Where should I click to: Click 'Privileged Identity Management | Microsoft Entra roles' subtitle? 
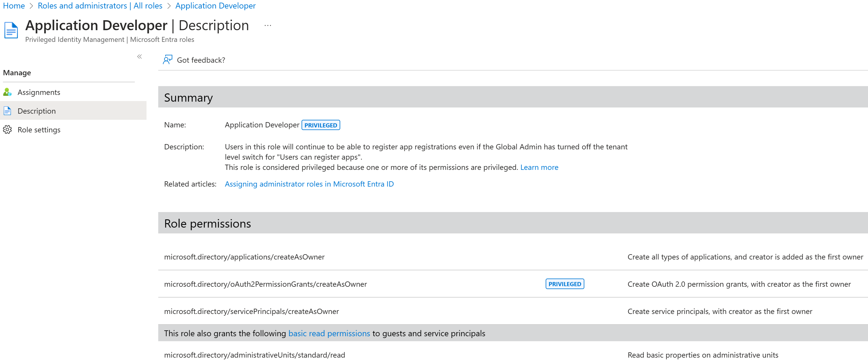110,40
